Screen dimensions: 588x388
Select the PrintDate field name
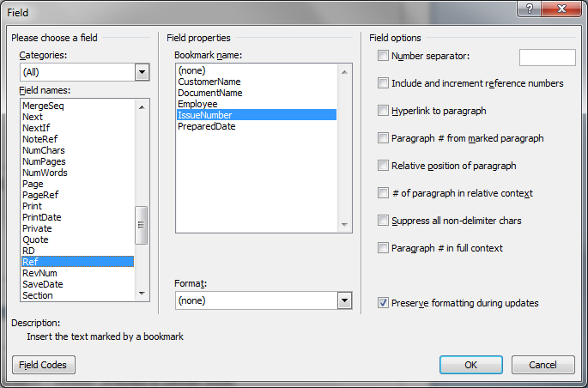click(77, 217)
